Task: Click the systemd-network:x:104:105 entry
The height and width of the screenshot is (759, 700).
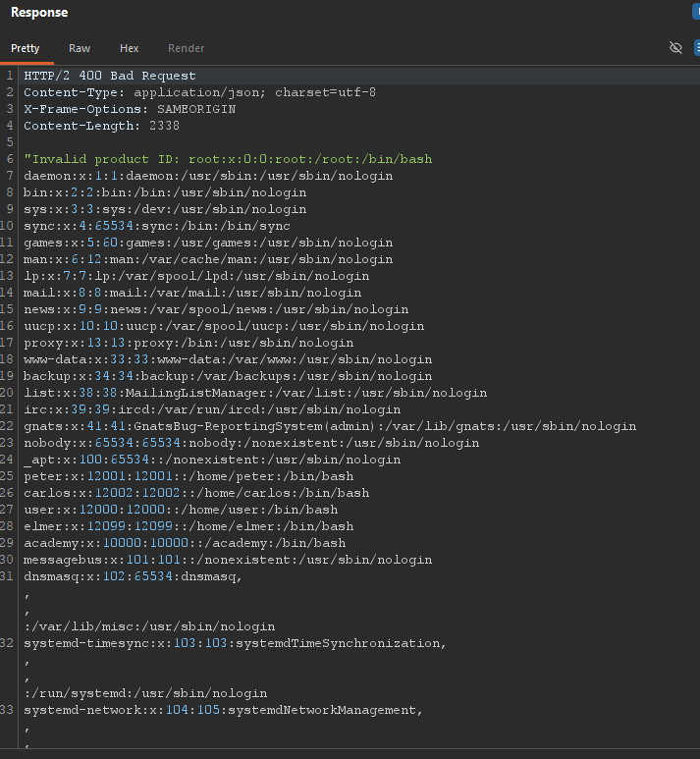Action: click(224, 710)
